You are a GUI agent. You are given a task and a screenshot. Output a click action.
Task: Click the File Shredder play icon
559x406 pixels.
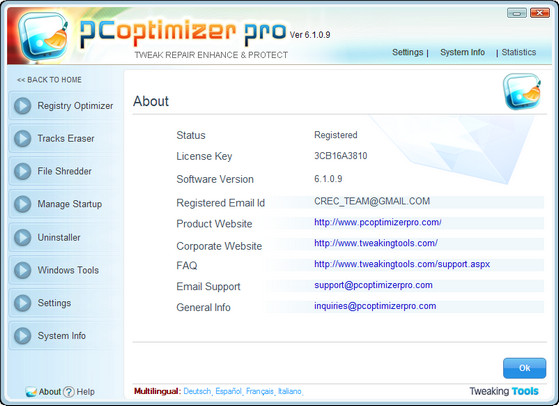pos(22,171)
